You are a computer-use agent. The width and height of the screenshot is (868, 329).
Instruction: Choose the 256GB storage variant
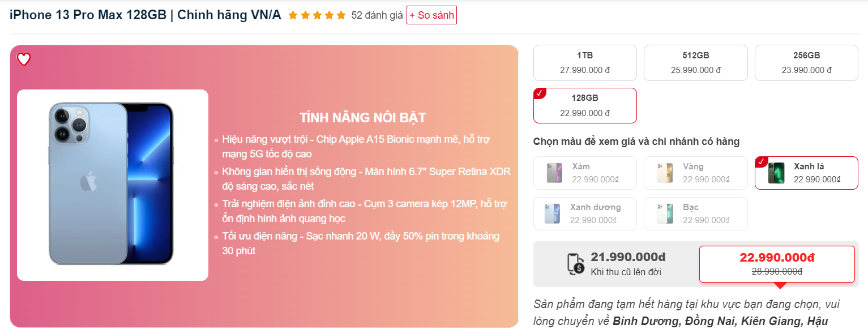806,63
